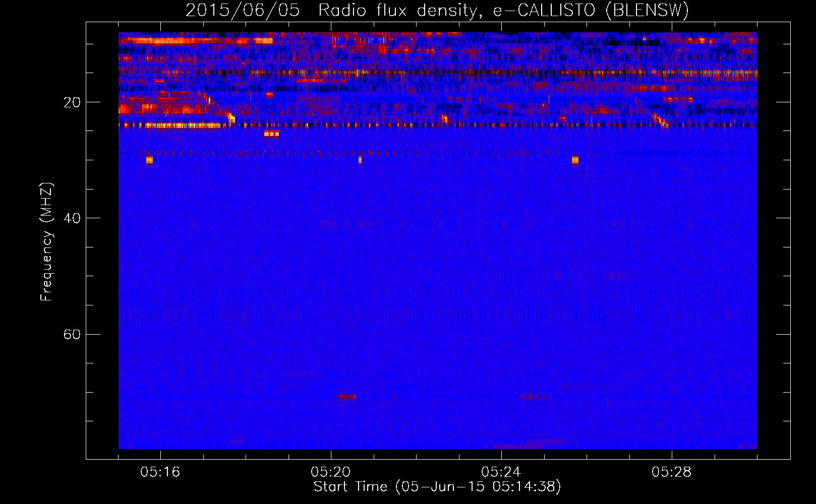The height and width of the screenshot is (504, 816).
Task: Click the "05:24" time tick label
Action: pos(501,472)
